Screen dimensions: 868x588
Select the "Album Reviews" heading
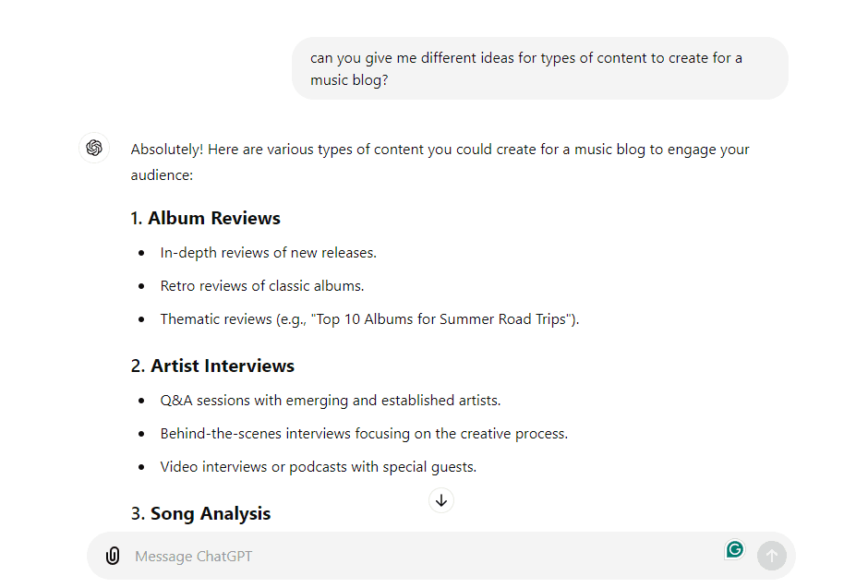214,219
